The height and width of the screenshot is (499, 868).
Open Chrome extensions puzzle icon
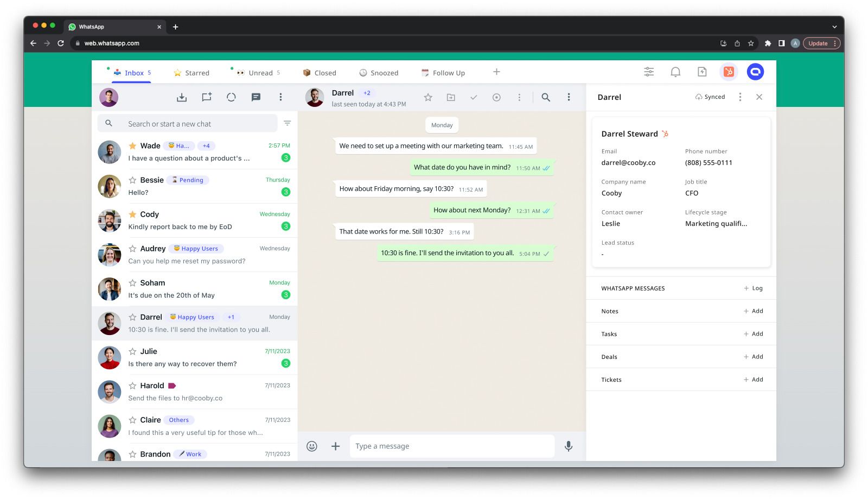[768, 43]
